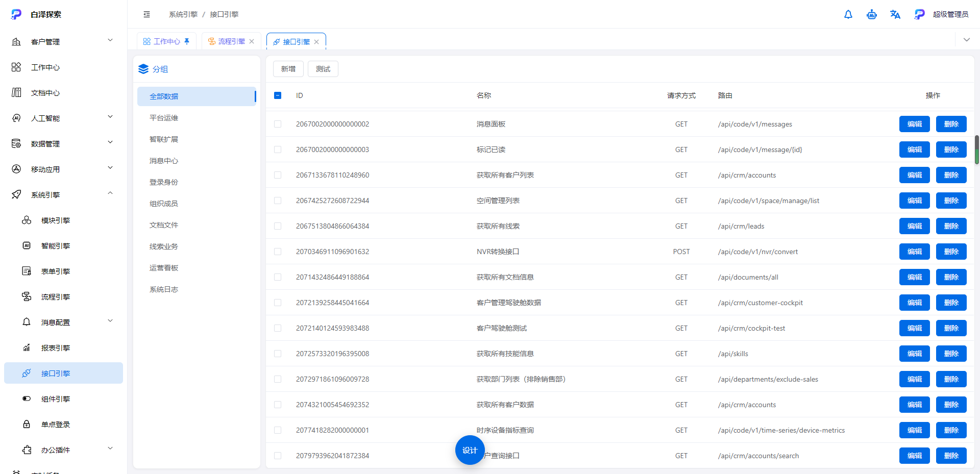Check the row checkbox for 消息面板
Image resolution: width=980 pixels, height=474 pixels.
[278, 124]
